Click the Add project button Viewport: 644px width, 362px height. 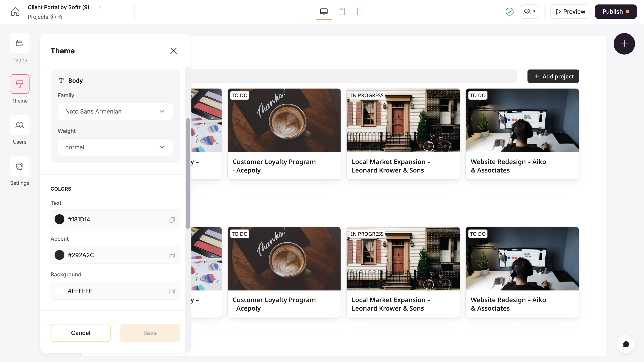(x=553, y=76)
